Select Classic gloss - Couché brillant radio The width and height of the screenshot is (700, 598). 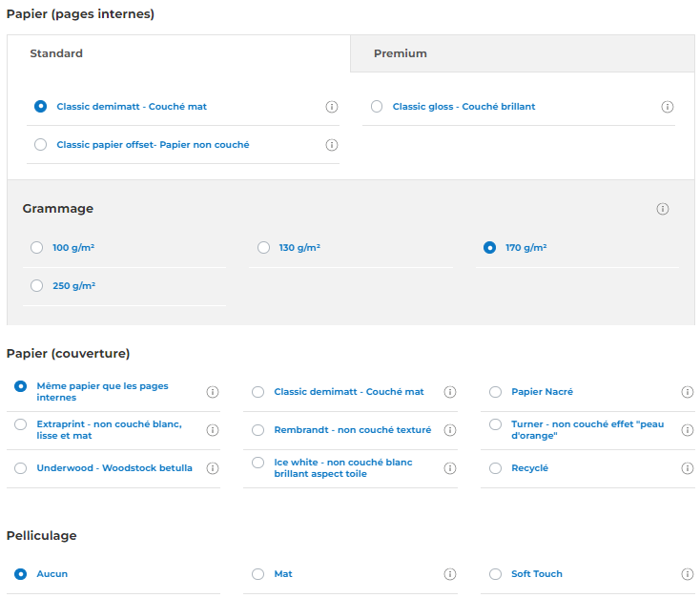(x=377, y=107)
